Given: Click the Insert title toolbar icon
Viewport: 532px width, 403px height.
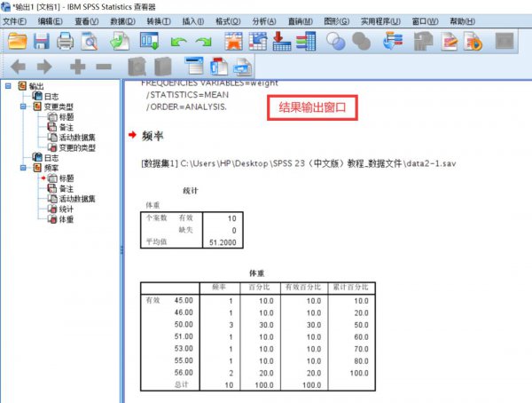Looking at the screenshot, I should click(219, 66).
